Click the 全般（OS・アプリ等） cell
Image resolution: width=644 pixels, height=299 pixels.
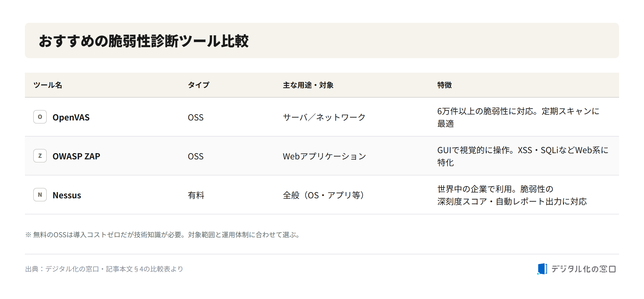click(x=324, y=195)
